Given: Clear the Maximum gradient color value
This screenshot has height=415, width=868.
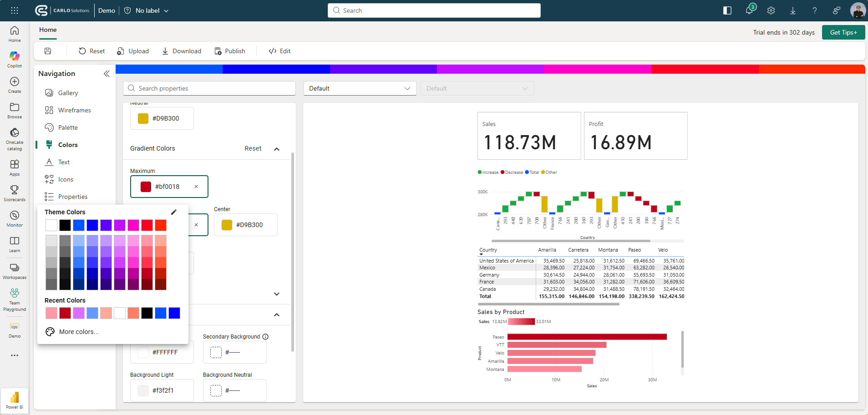Looking at the screenshot, I should tap(196, 187).
